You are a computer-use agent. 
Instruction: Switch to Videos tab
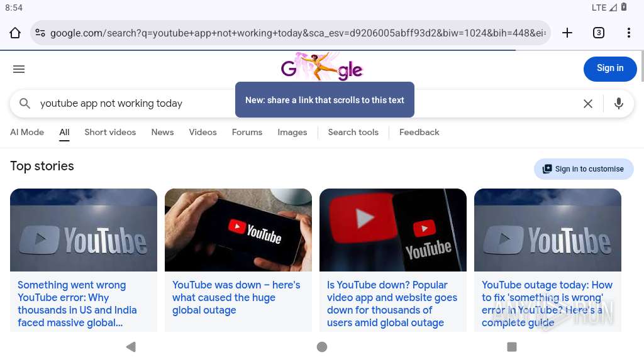pos(203,132)
